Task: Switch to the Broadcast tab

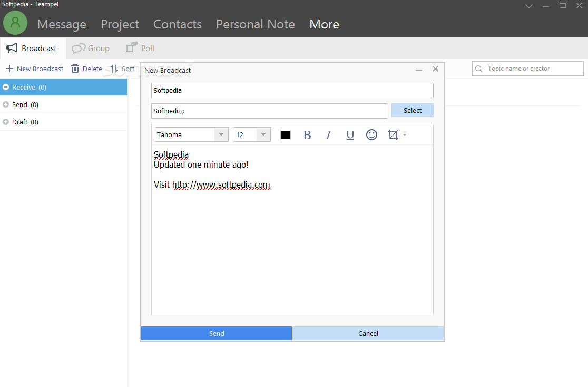Action: [x=33, y=49]
